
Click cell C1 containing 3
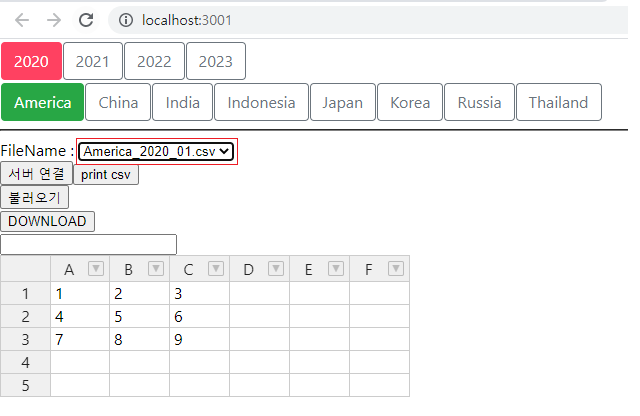pos(200,294)
